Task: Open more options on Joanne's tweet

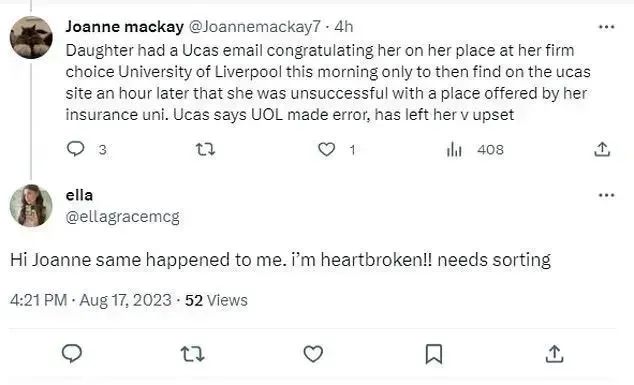Action: (x=607, y=27)
